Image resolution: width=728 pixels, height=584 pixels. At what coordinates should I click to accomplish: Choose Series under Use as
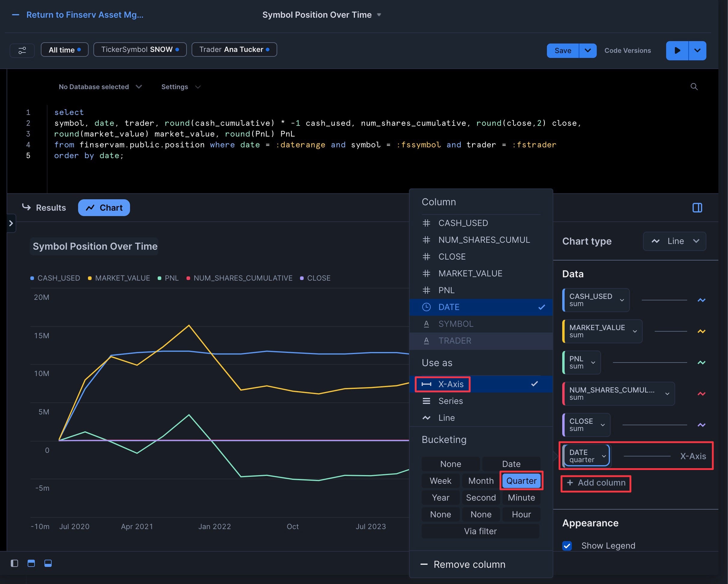450,401
